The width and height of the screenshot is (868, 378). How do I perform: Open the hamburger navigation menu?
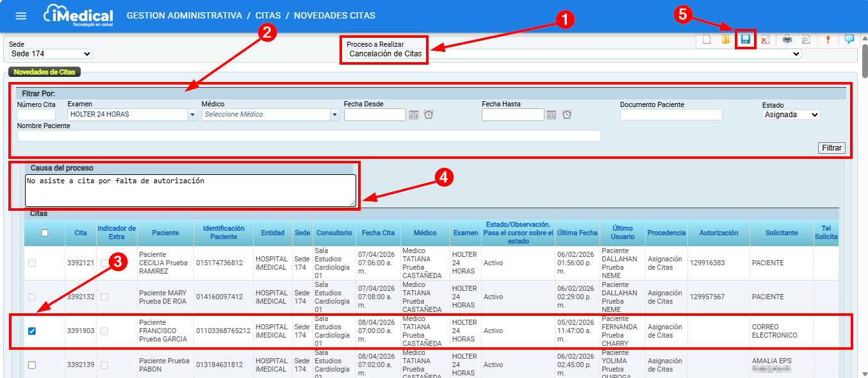(x=21, y=16)
